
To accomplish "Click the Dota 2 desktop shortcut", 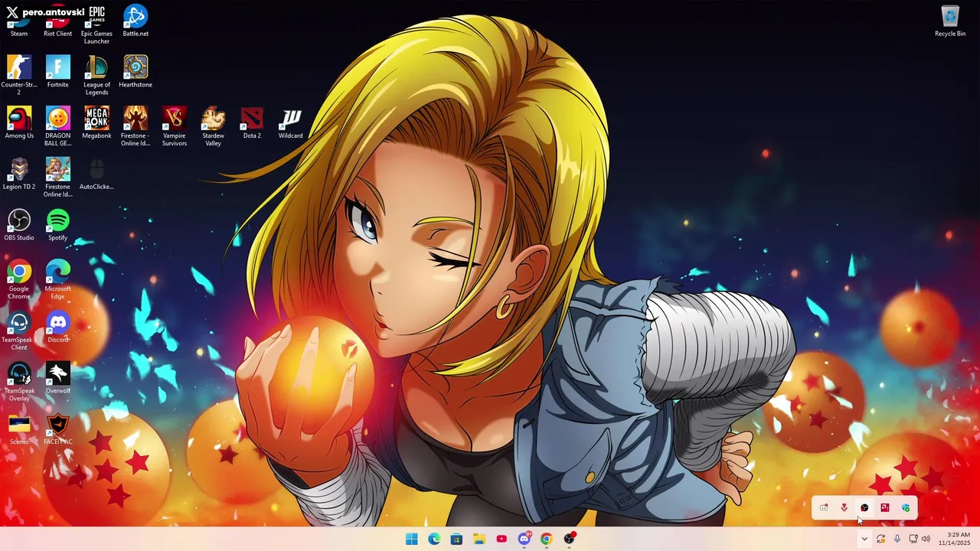I will tap(252, 122).
